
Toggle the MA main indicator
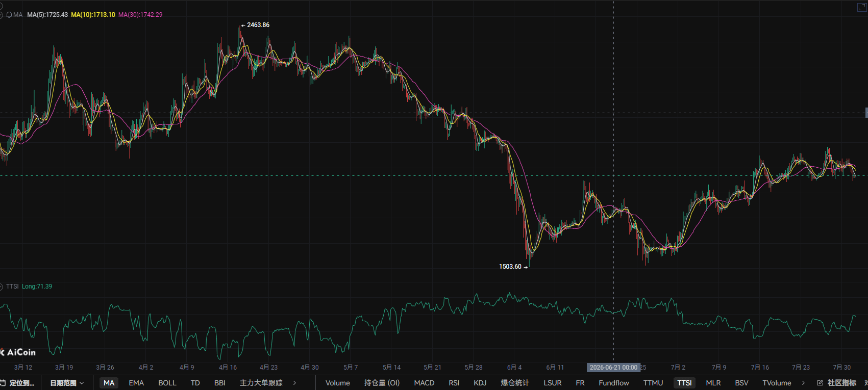[x=109, y=383]
